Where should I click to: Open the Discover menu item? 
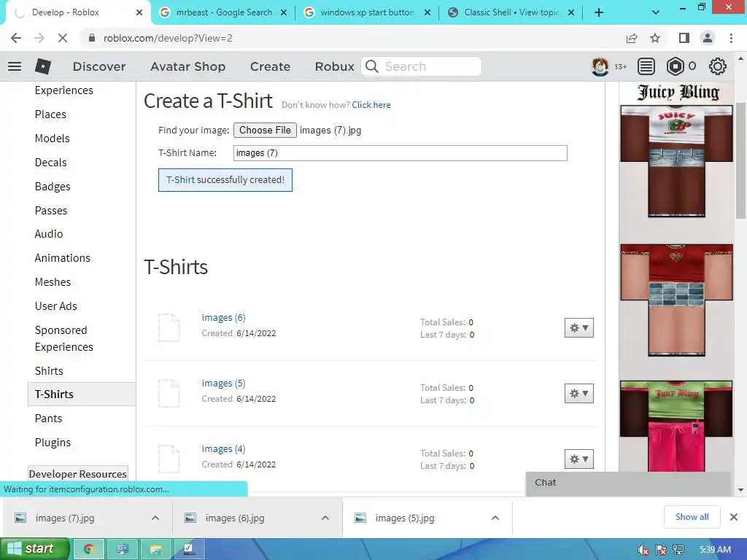[99, 66]
